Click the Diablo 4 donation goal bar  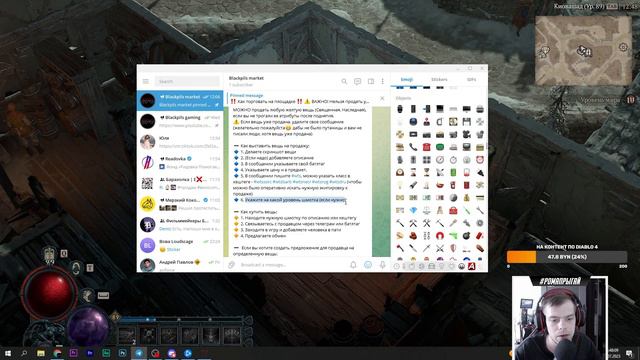point(567,257)
